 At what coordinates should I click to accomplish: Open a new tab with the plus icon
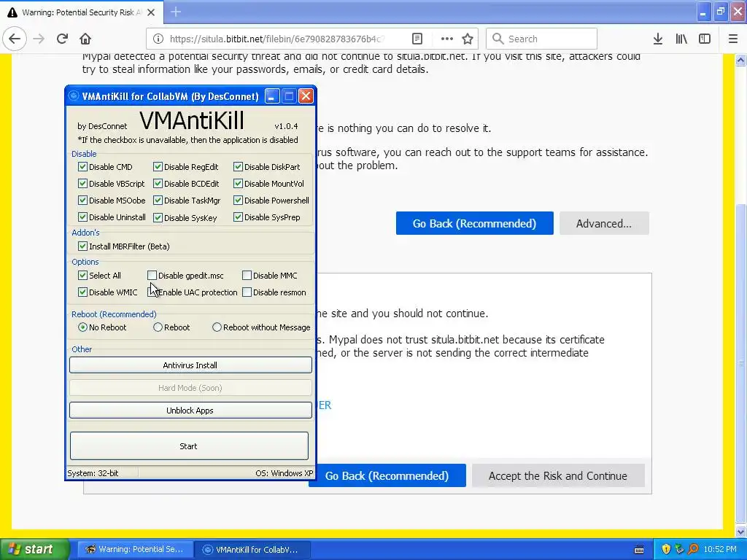[176, 12]
